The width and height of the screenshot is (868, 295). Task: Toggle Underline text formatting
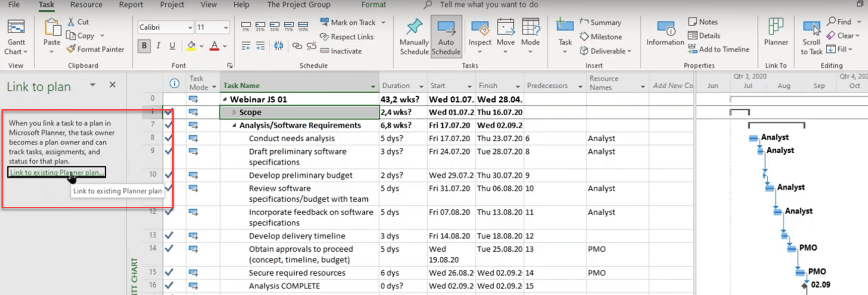coord(172,46)
